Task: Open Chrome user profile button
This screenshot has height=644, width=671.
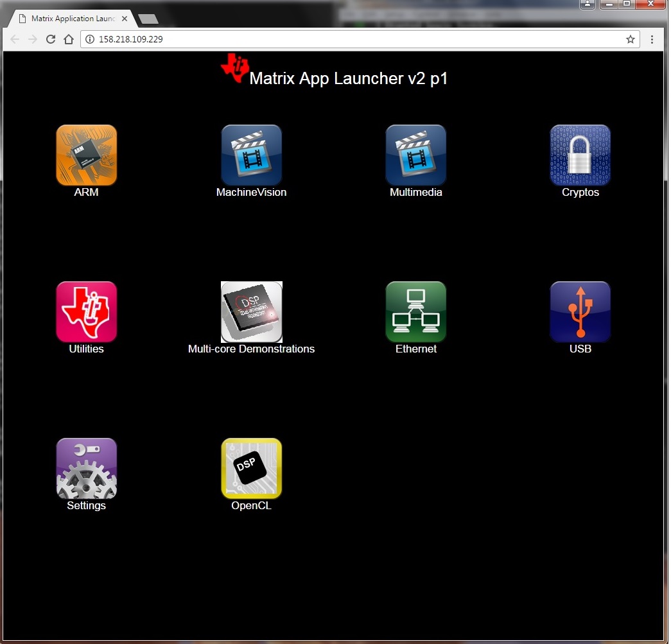Action: click(587, 4)
